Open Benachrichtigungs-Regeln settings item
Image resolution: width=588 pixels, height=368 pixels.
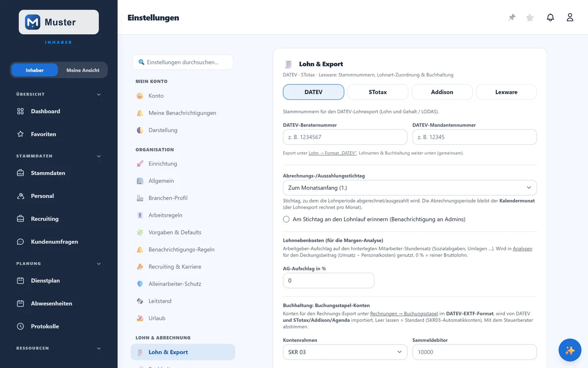click(182, 249)
